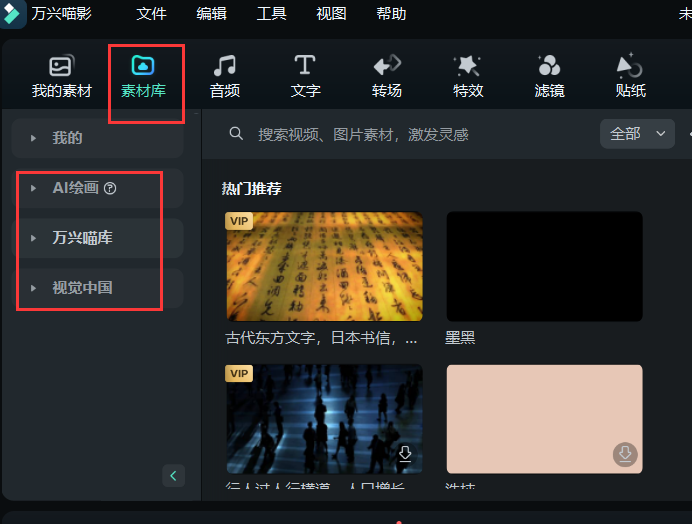The height and width of the screenshot is (524, 692).
Task: Open the 视图 menu
Action: (331, 14)
